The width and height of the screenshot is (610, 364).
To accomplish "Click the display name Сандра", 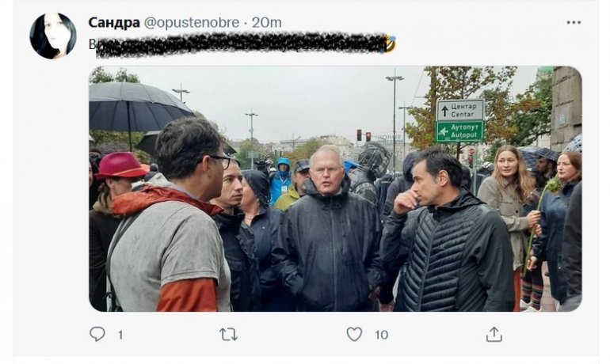I will [x=115, y=22].
